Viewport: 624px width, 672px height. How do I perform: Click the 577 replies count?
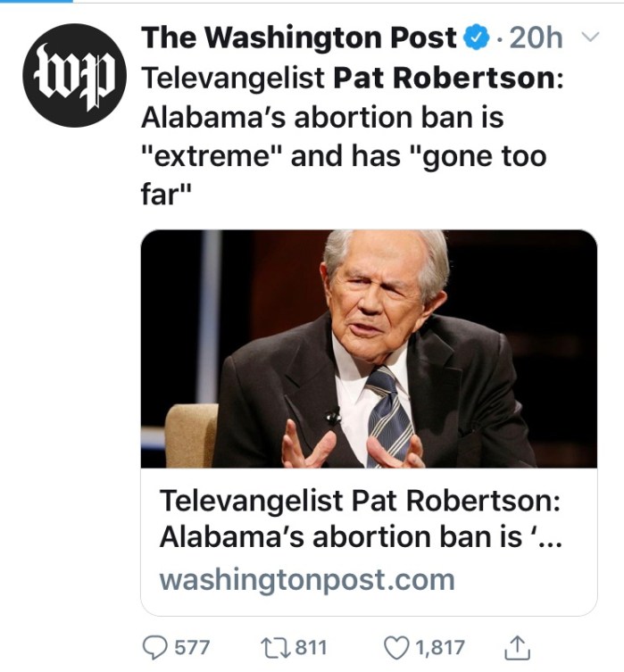pyautogui.click(x=190, y=648)
